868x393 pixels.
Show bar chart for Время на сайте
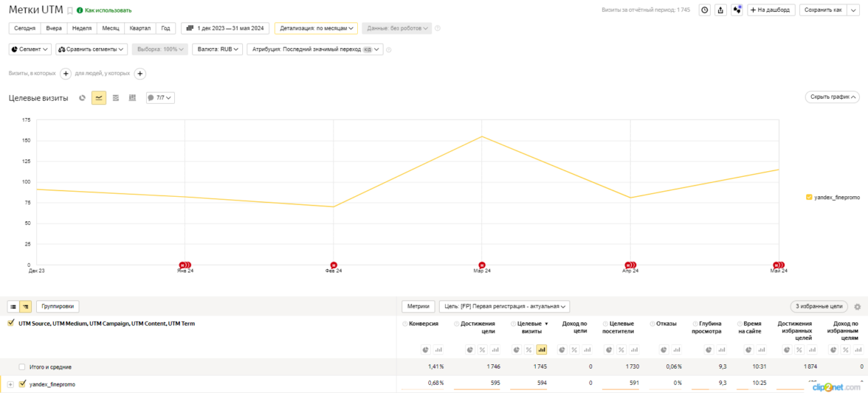coord(762,350)
